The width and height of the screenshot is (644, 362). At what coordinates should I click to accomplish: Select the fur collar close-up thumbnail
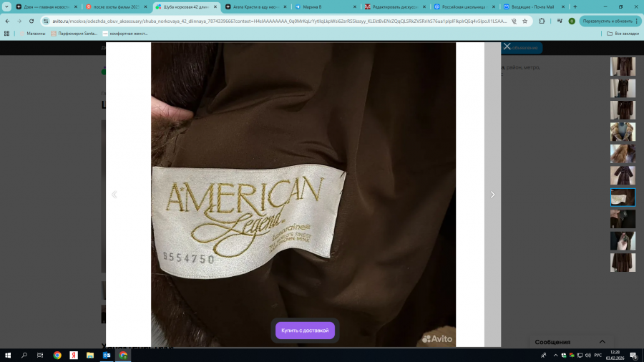[623, 132]
